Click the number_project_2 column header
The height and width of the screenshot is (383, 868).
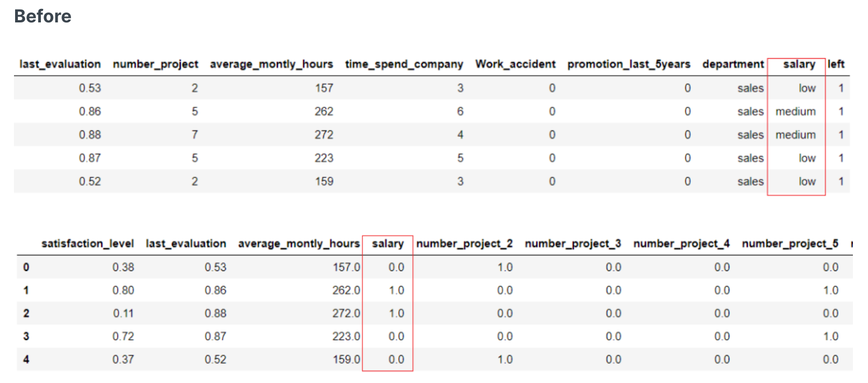click(464, 244)
